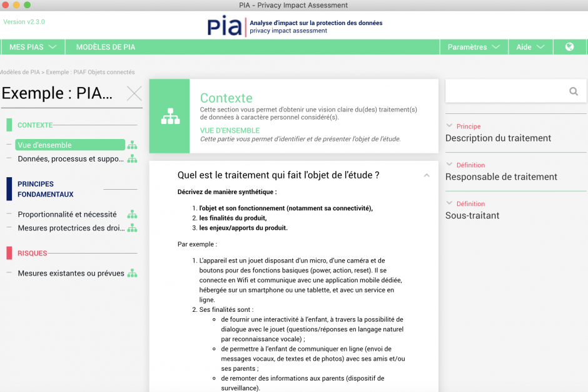Click the Contexte heading
This screenshot has width=588, height=392.
click(x=226, y=98)
